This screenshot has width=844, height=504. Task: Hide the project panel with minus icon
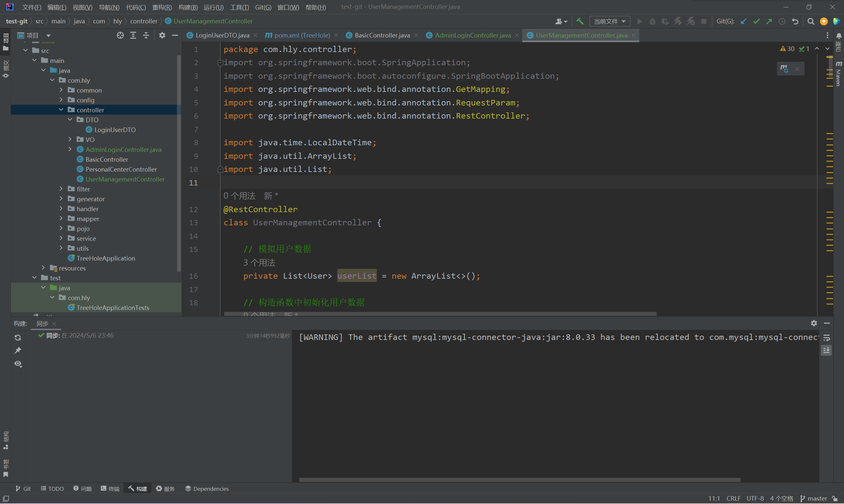click(175, 35)
